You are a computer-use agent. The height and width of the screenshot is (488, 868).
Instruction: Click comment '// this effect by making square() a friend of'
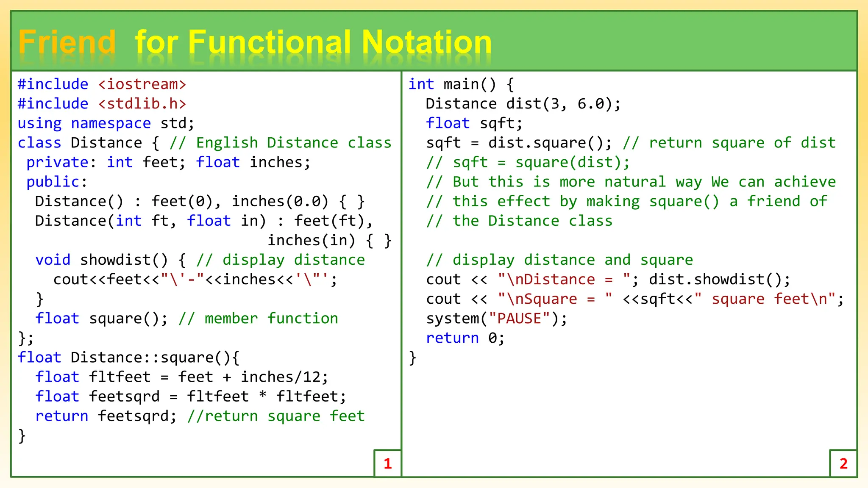pos(626,201)
